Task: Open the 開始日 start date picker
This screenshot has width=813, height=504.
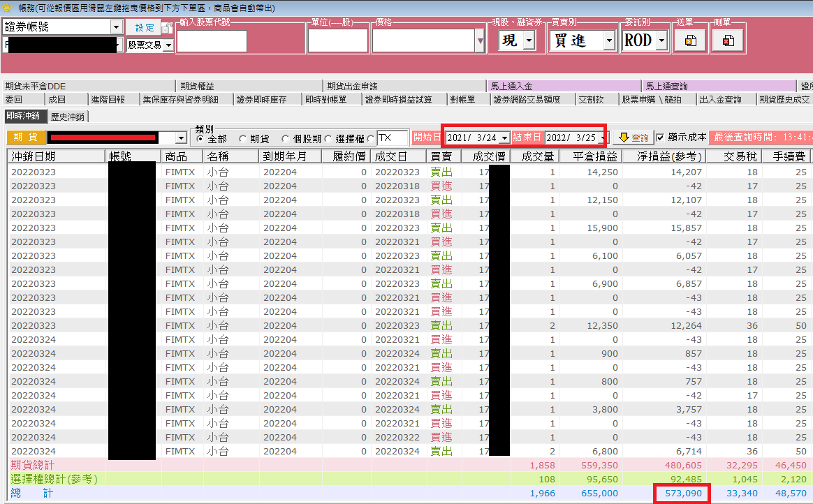Action: (x=504, y=138)
